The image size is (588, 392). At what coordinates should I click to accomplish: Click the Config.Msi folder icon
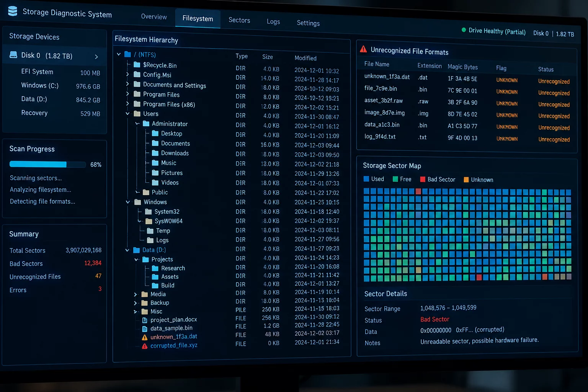(x=137, y=74)
